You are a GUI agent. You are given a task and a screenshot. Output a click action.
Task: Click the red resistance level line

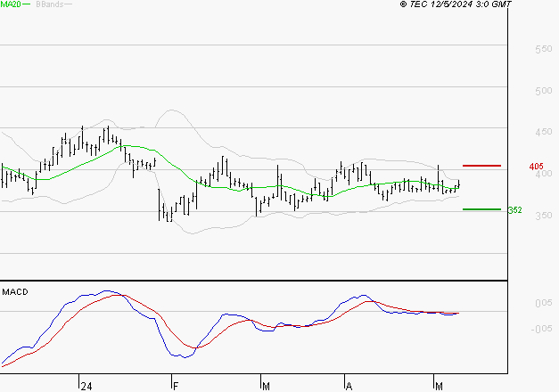click(x=481, y=166)
